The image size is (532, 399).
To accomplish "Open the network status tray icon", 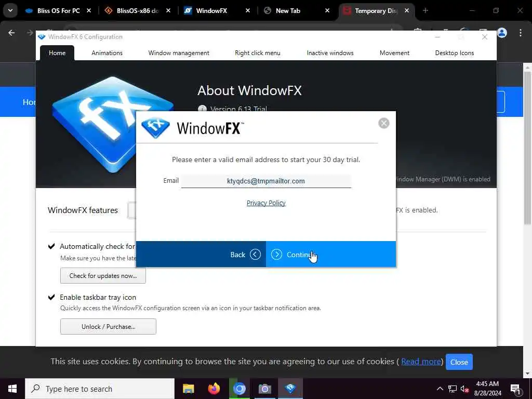I will point(453,389).
